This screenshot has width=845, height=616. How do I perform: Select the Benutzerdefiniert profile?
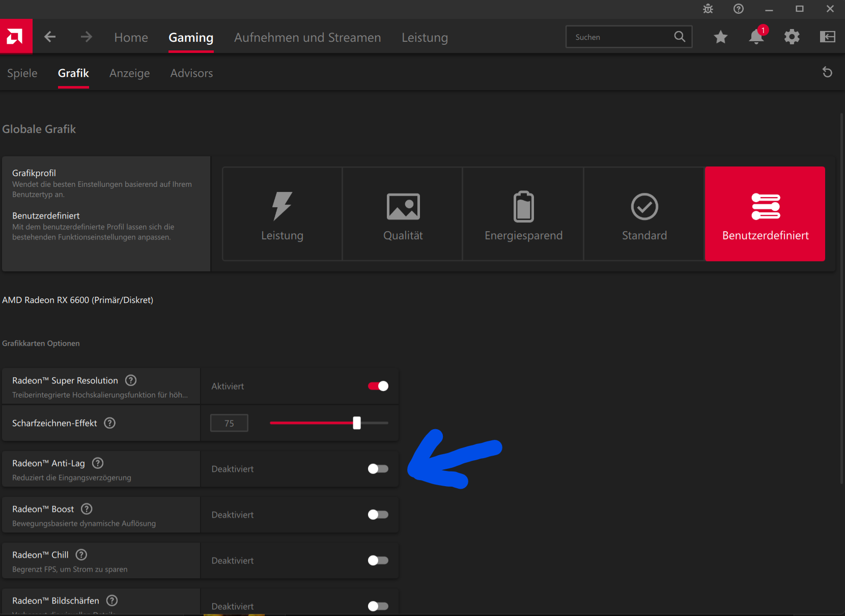765,214
